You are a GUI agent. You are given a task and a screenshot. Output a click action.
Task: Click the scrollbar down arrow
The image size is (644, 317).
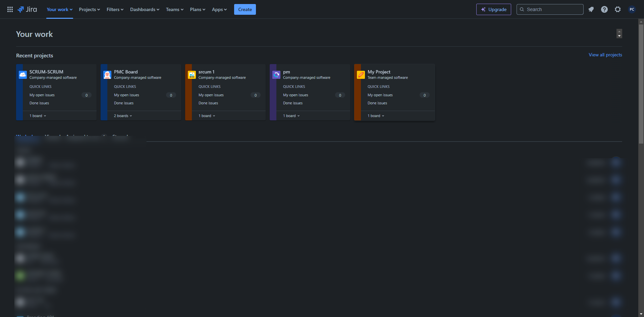pyautogui.click(x=641, y=314)
